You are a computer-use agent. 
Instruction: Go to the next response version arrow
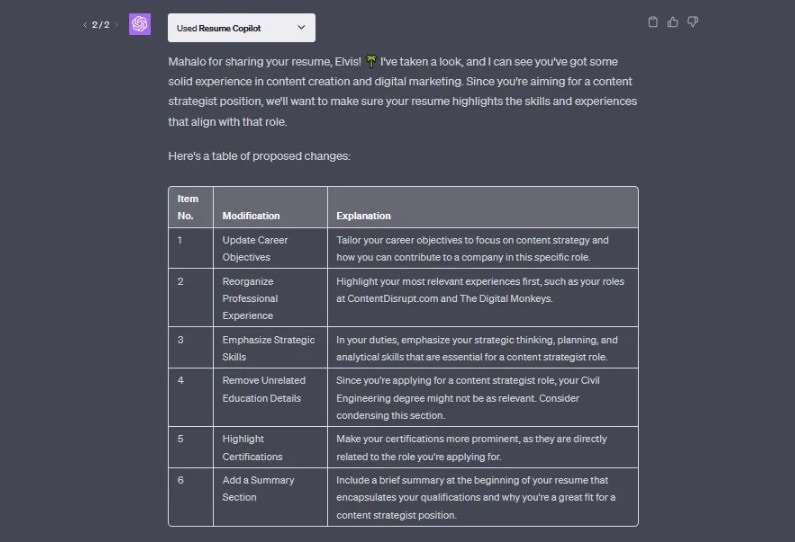(x=116, y=25)
